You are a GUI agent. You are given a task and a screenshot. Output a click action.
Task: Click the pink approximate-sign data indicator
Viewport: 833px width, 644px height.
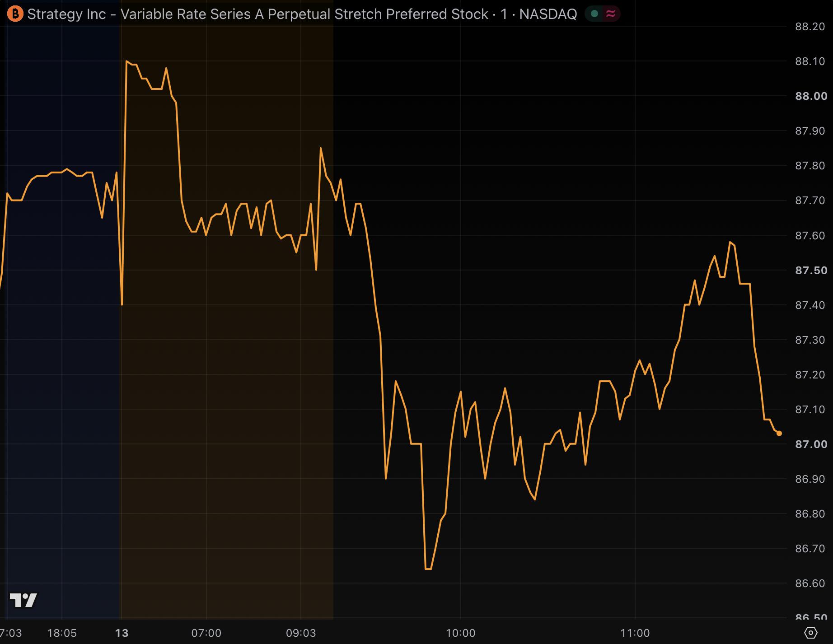point(611,14)
